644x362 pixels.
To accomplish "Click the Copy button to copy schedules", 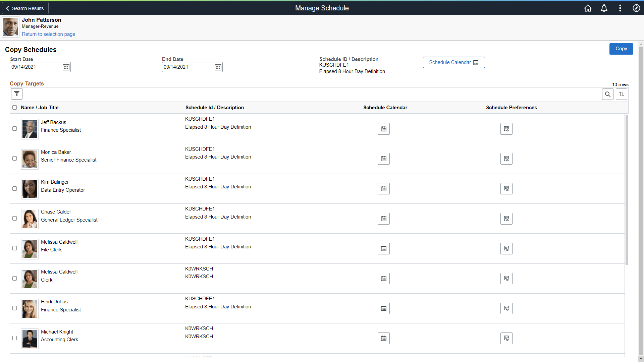I will (621, 49).
